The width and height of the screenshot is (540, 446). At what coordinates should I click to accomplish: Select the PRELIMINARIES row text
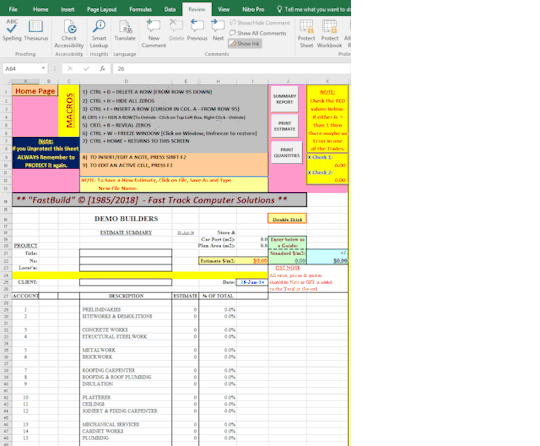pyautogui.click(x=101, y=309)
